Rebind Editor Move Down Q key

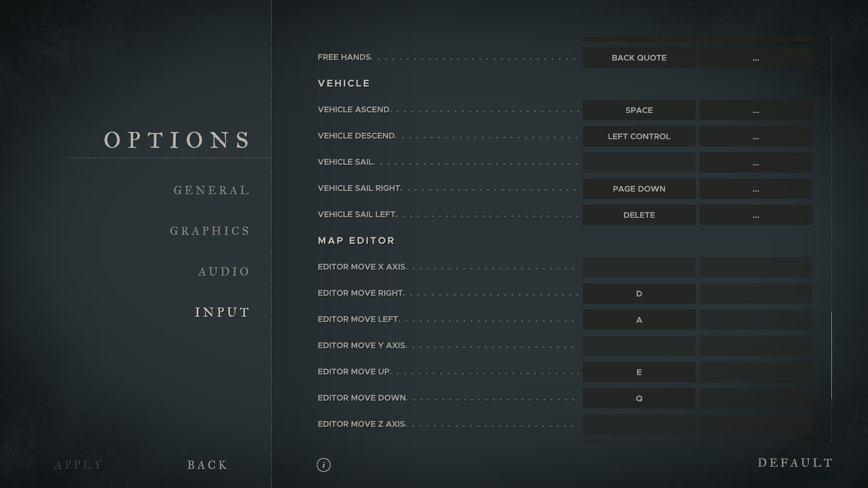point(639,399)
